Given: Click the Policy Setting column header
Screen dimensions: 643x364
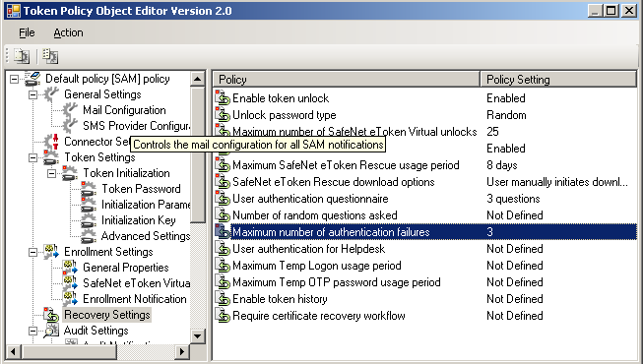Looking at the screenshot, I should click(x=558, y=79).
